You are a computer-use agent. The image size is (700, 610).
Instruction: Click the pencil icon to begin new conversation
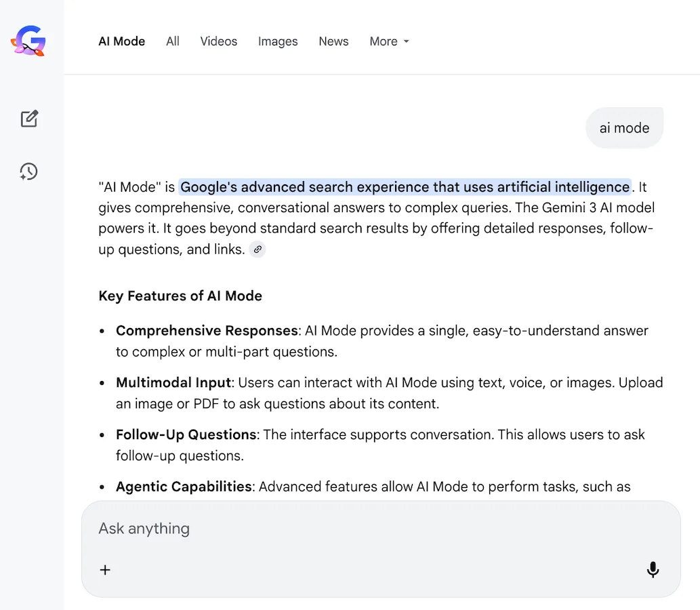pyautogui.click(x=29, y=119)
